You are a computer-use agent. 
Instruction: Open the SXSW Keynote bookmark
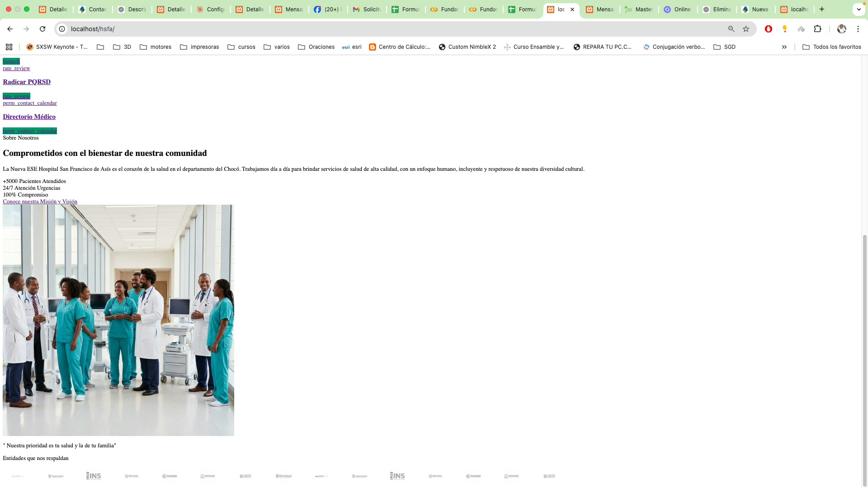[57, 47]
